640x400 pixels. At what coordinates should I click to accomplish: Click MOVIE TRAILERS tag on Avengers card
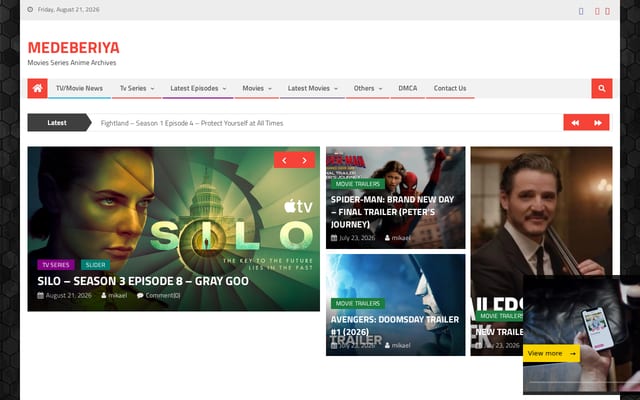tap(358, 303)
